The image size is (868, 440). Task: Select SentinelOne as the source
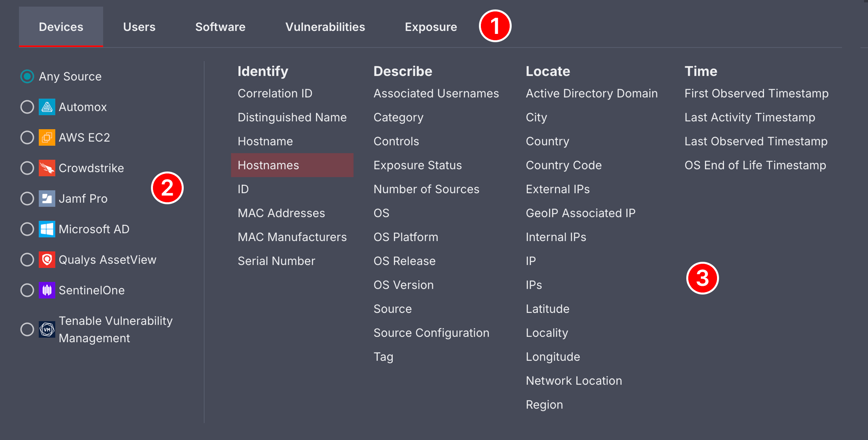tap(27, 290)
